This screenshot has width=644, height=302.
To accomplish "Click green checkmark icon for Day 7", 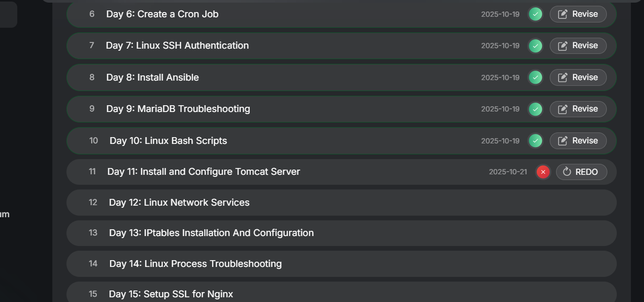I will click(535, 46).
